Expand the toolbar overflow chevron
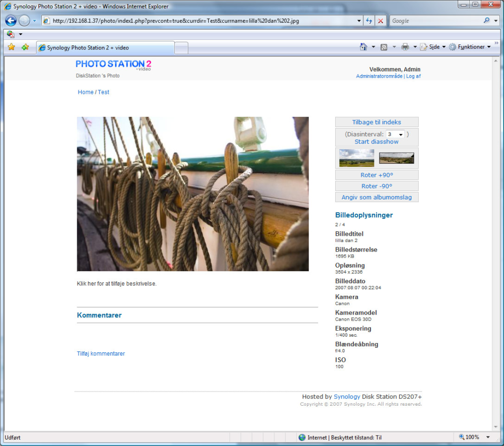The image size is (504, 446). click(x=496, y=43)
